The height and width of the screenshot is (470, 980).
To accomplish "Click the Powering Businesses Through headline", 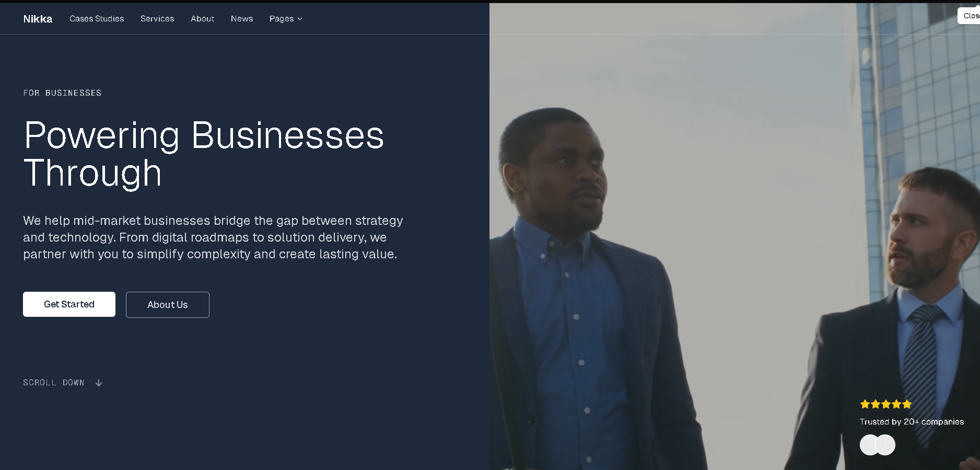I will click(204, 154).
